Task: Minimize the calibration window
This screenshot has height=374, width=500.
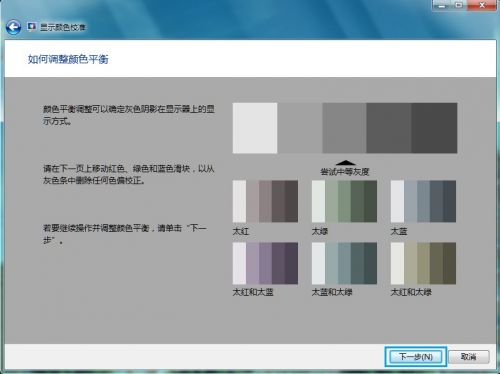Action: (x=442, y=5)
